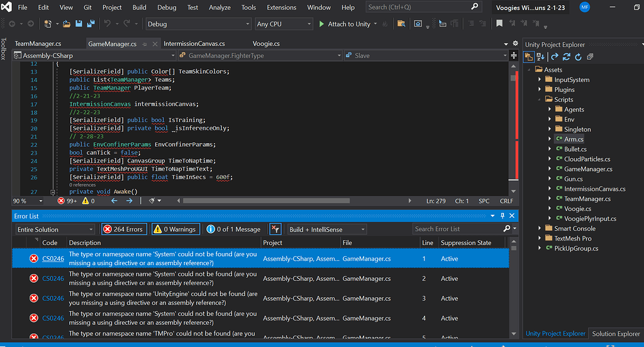Toggle the 0 Warnings filter
The height and width of the screenshot is (347, 644).
(x=177, y=229)
